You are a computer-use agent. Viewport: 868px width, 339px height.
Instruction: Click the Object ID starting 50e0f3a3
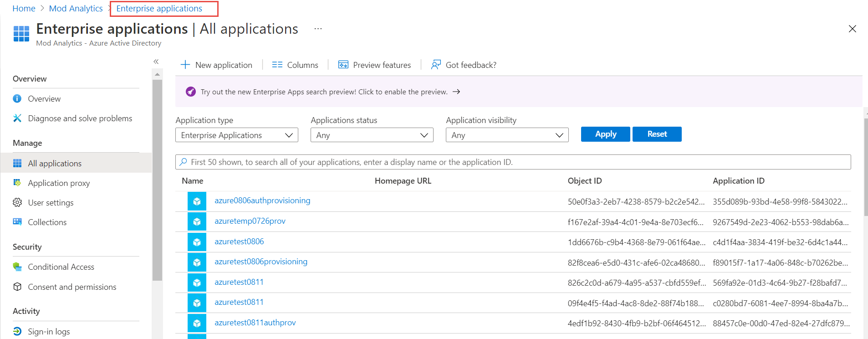pos(636,201)
